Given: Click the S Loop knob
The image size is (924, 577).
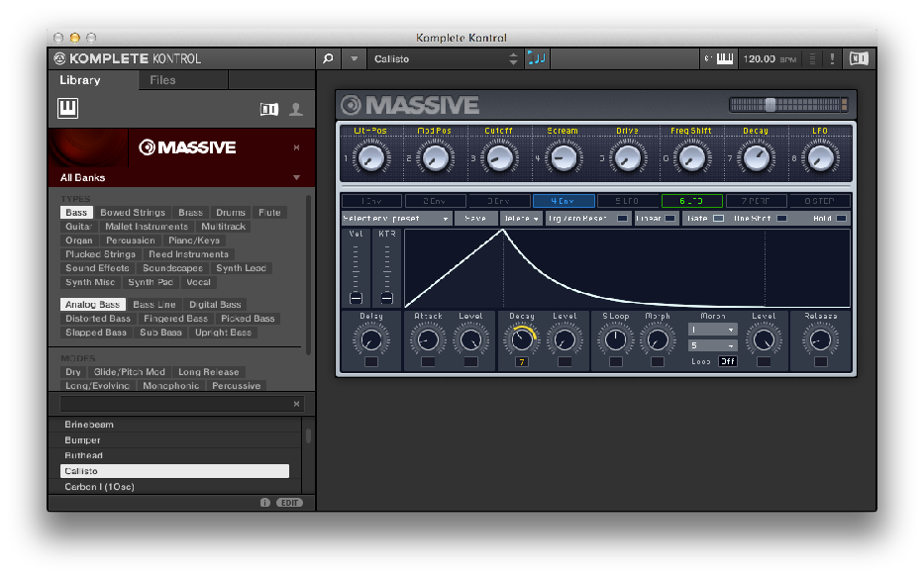Looking at the screenshot, I should pyautogui.click(x=616, y=339).
